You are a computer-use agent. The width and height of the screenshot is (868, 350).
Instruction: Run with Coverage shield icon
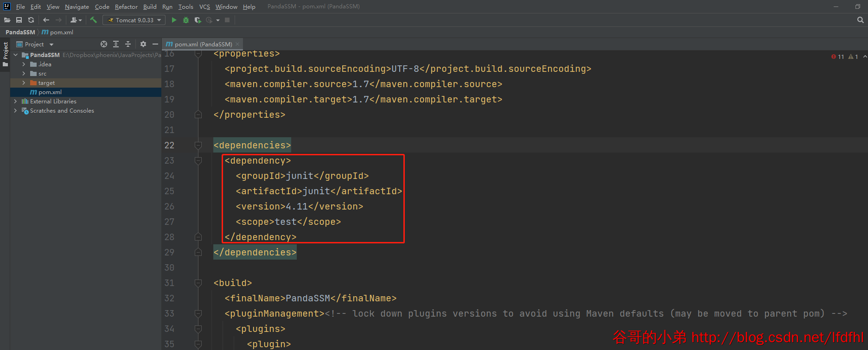click(x=198, y=20)
